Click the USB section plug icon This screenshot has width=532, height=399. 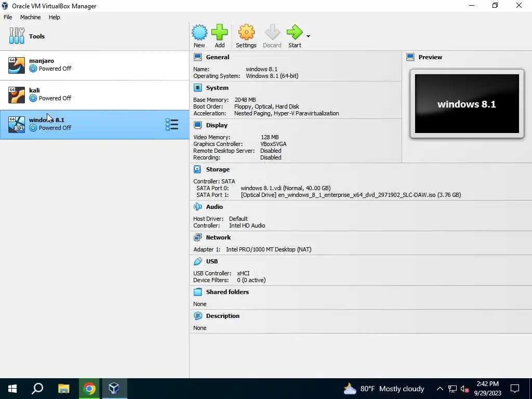click(x=197, y=261)
